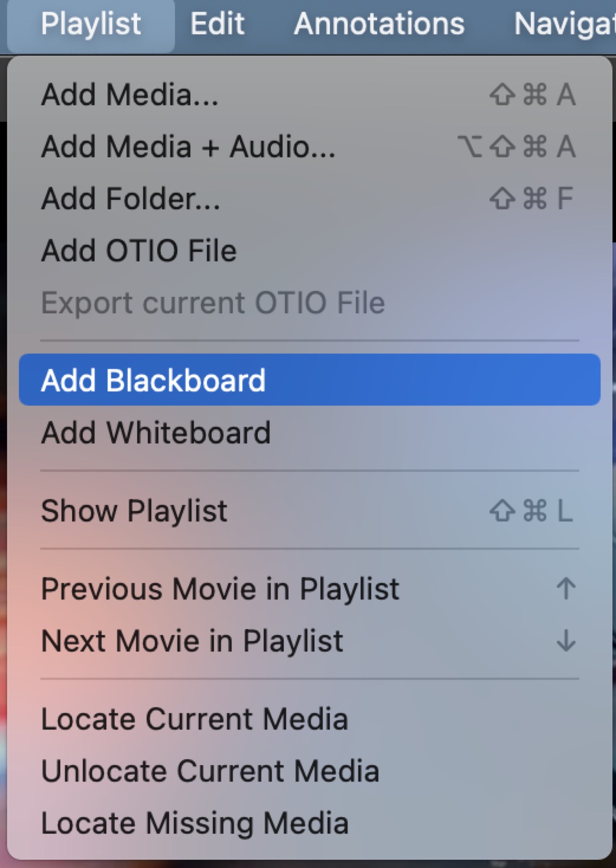Open the Navigate menu in menu bar
616x868 pixels.
(x=565, y=25)
